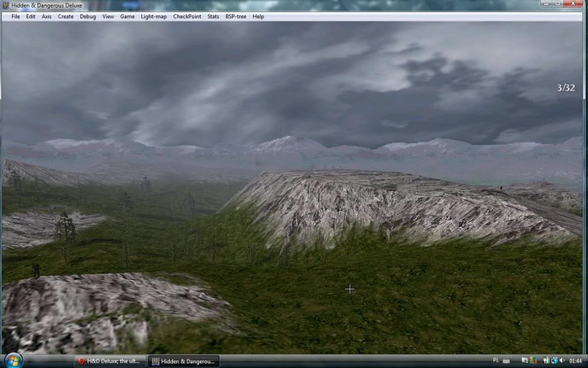The width and height of the screenshot is (588, 368).
Task: Open the Light-map menu
Action: (x=153, y=16)
